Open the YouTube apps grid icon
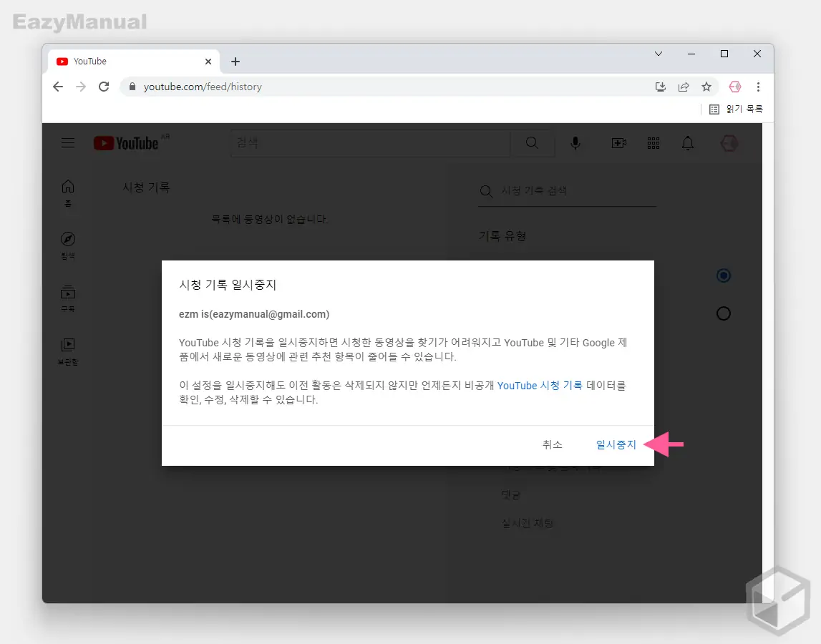 [x=654, y=143]
